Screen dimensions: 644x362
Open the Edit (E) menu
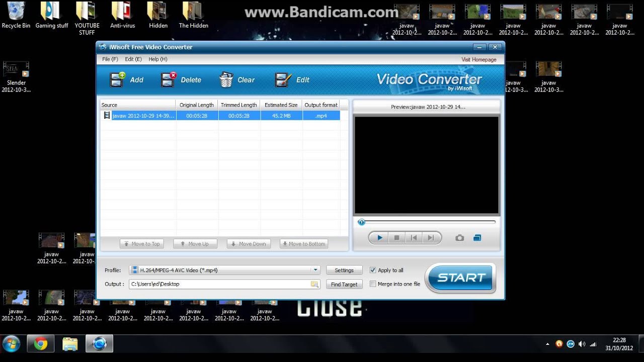pos(133,59)
